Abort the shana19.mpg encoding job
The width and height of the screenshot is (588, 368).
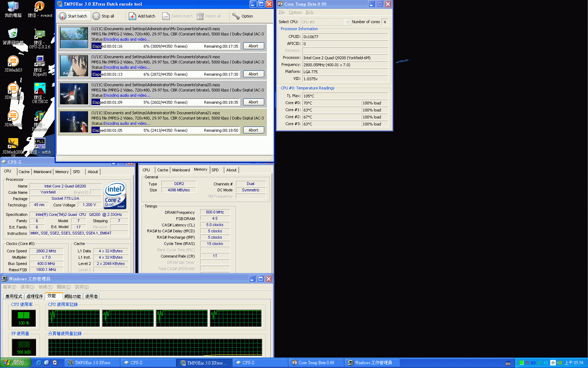(253, 74)
